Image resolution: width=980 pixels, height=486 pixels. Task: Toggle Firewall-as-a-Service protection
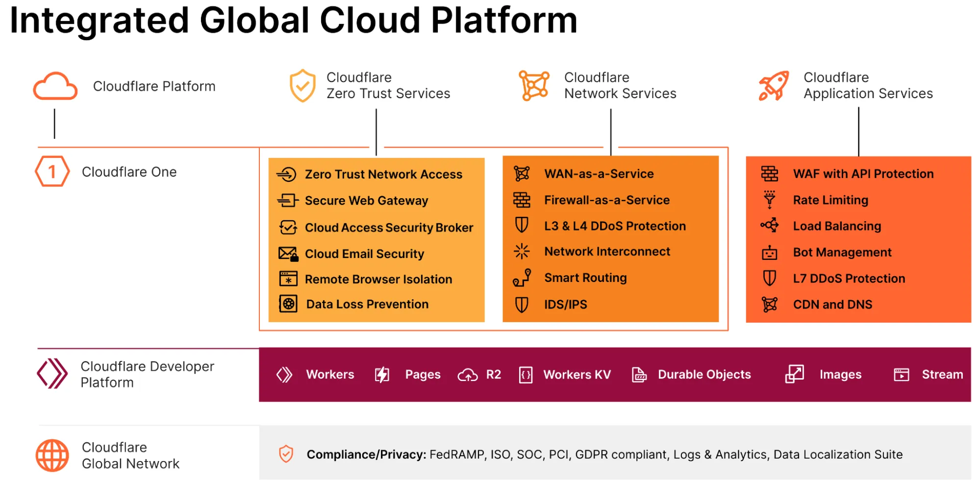point(606,200)
